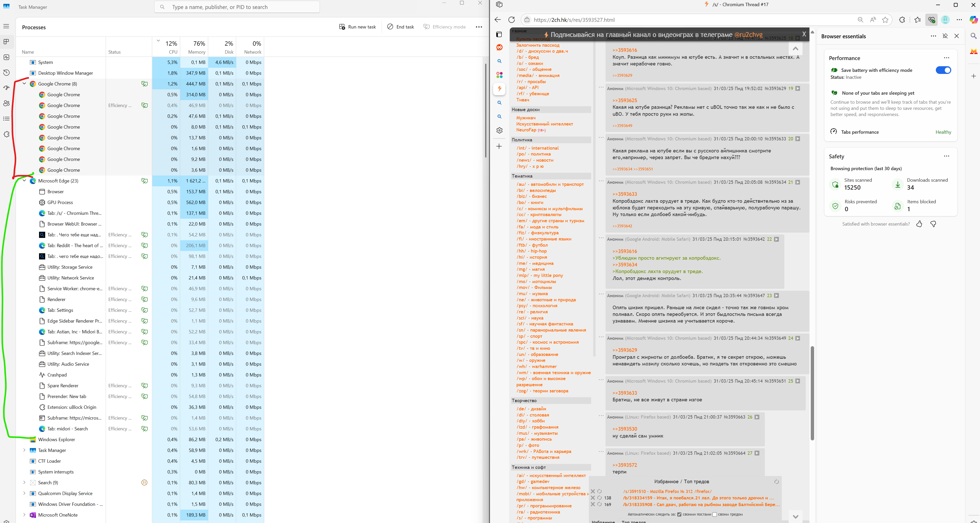Open the /pr/ программирование board link
980x523 pixels.
(544, 506)
